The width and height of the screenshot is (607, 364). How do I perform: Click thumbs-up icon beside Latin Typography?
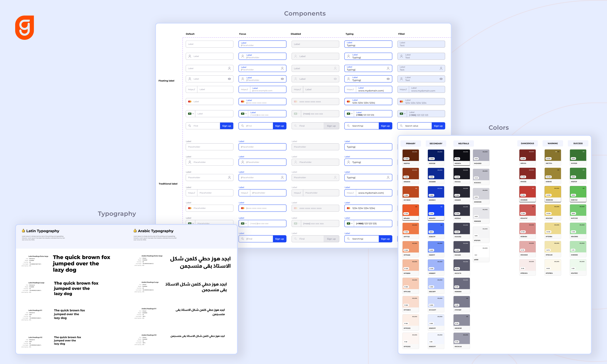coord(23,231)
